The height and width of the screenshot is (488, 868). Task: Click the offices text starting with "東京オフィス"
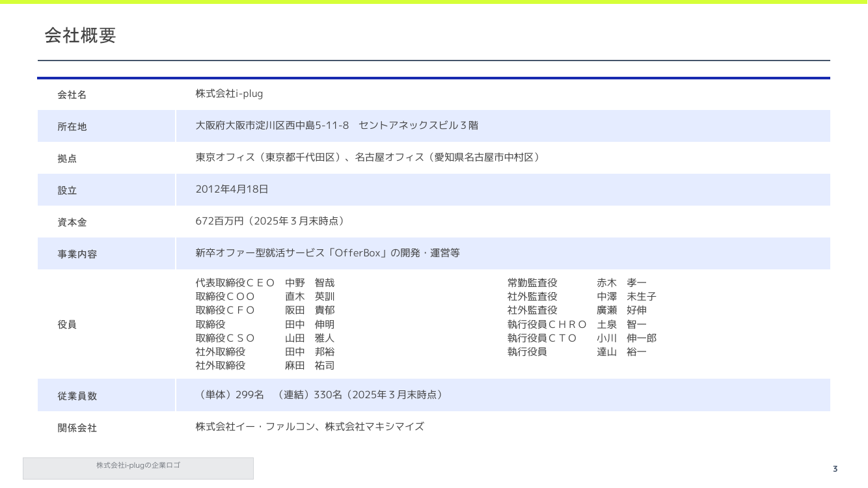coord(369,157)
